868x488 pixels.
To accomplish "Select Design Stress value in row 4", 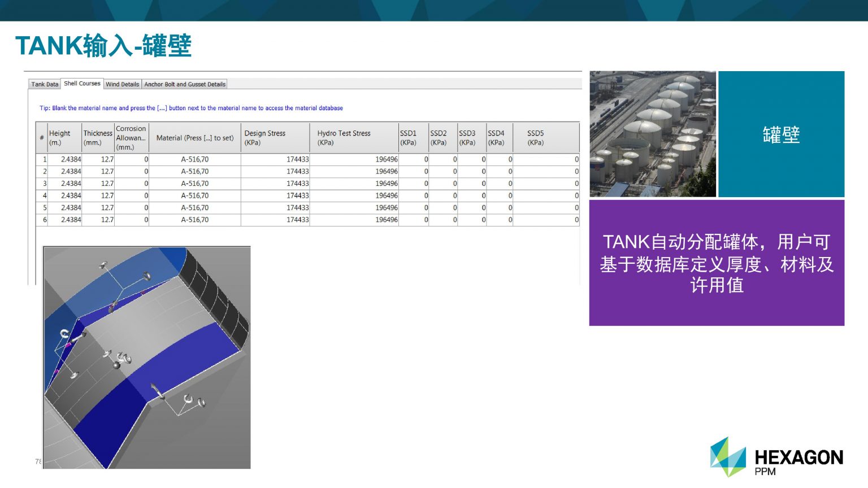I will click(x=275, y=195).
